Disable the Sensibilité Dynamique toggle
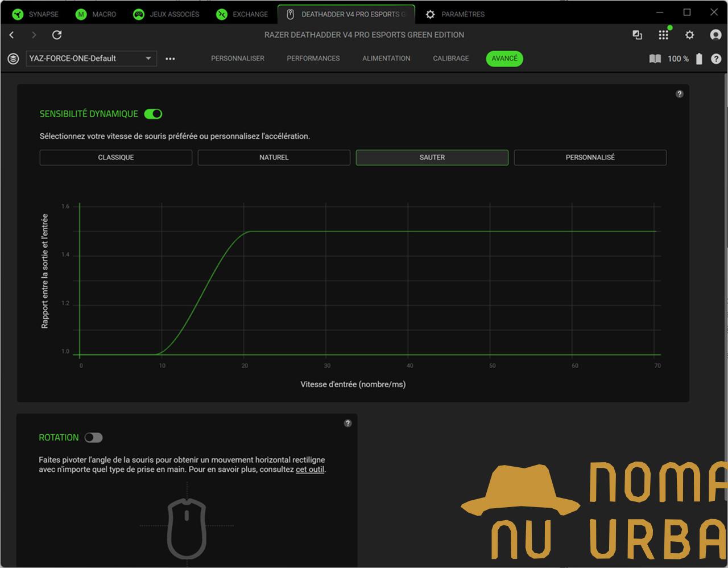Viewport: 728px width, 568px height. tap(153, 114)
